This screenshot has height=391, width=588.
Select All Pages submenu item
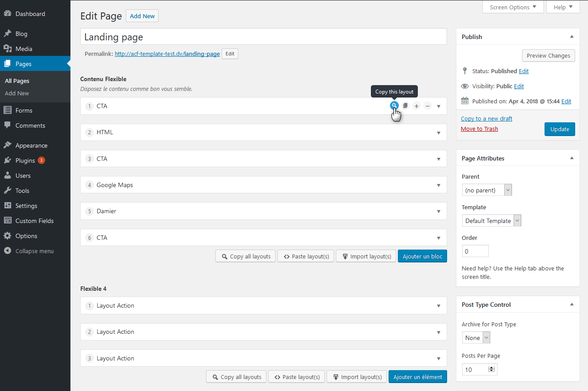tap(17, 81)
